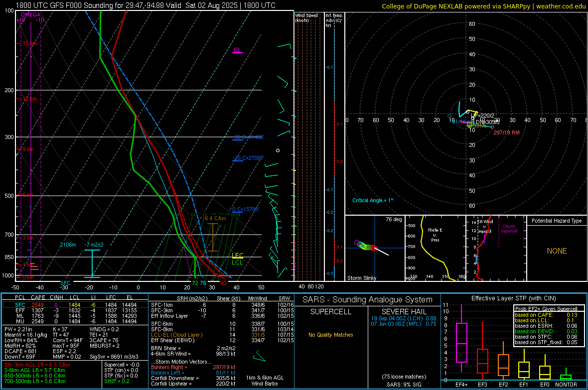Click the UP=220/2 hodograph label
The width and height of the screenshot is (588, 390).
tap(483, 116)
